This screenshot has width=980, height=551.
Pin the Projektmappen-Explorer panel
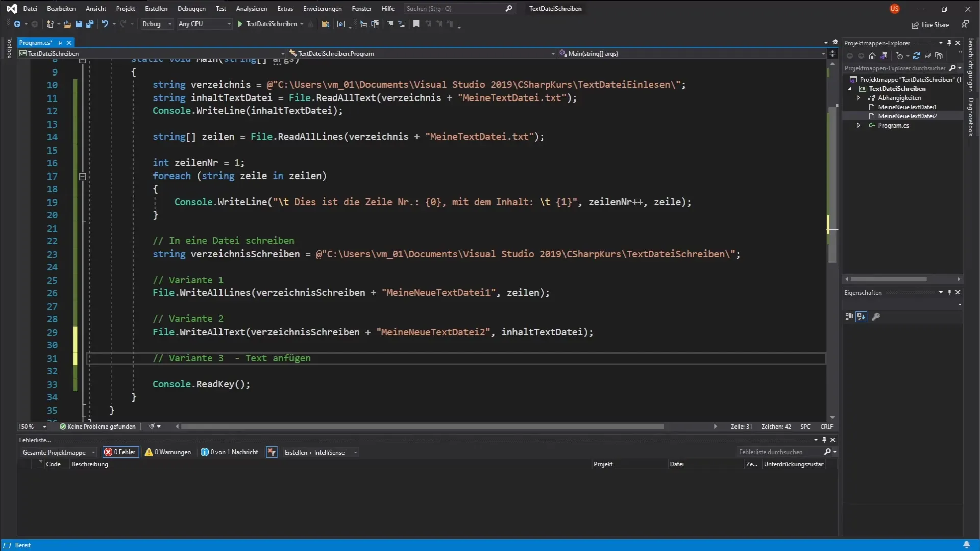click(x=949, y=43)
